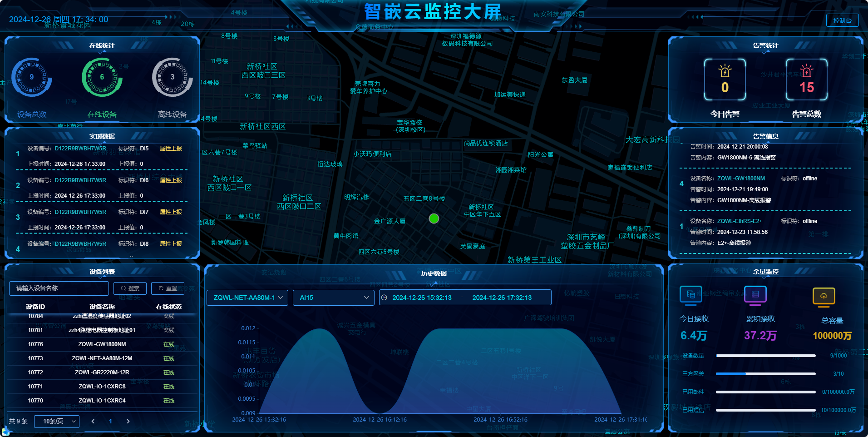
Task: Click the today's alarm siren icon
Action: pyautogui.click(x=725, y=71)
